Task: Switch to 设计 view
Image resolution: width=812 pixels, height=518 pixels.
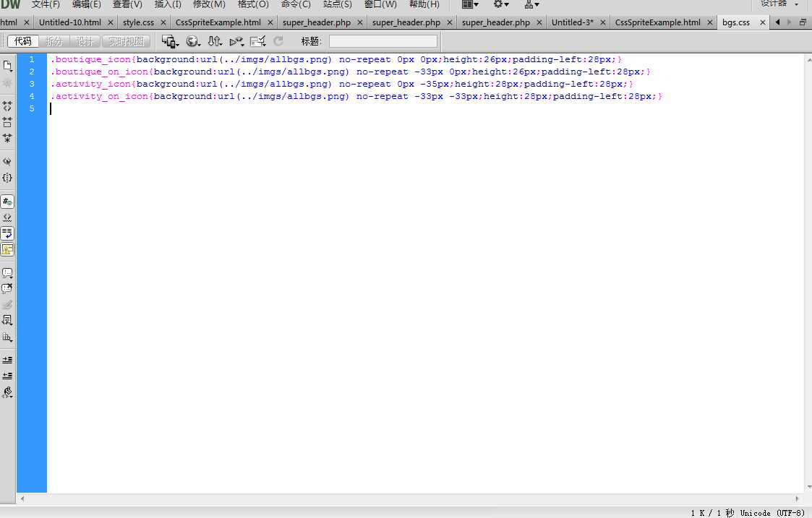Action: click(x=85, y=41)
